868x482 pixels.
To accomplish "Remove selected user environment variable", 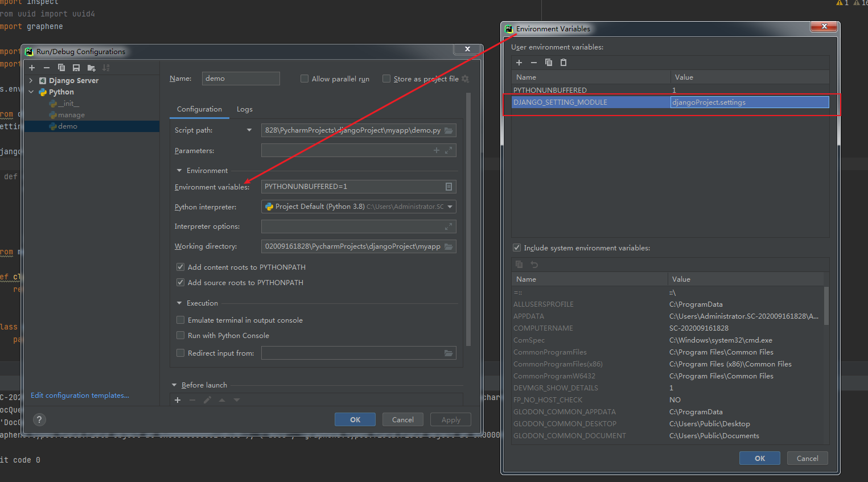I will point(533,63).
